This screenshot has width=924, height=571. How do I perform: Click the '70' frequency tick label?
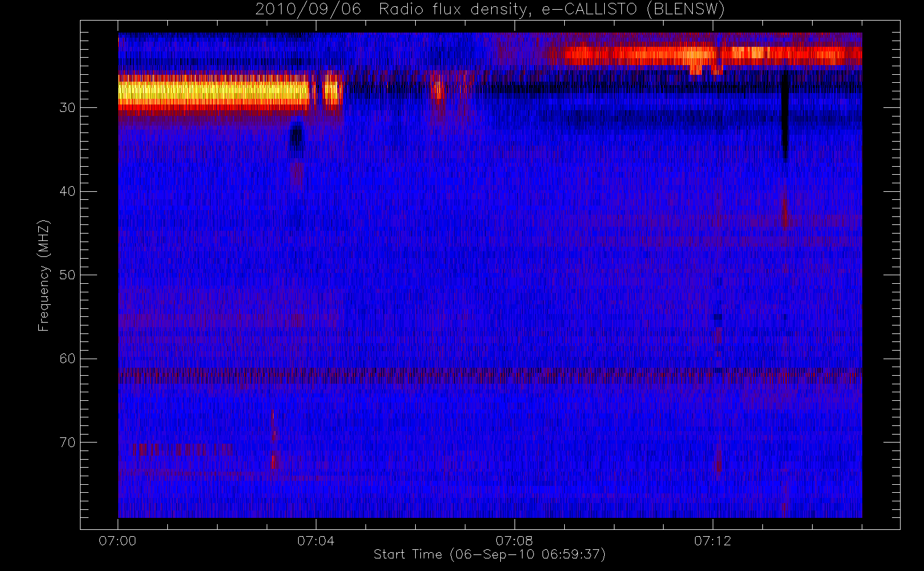67,443
